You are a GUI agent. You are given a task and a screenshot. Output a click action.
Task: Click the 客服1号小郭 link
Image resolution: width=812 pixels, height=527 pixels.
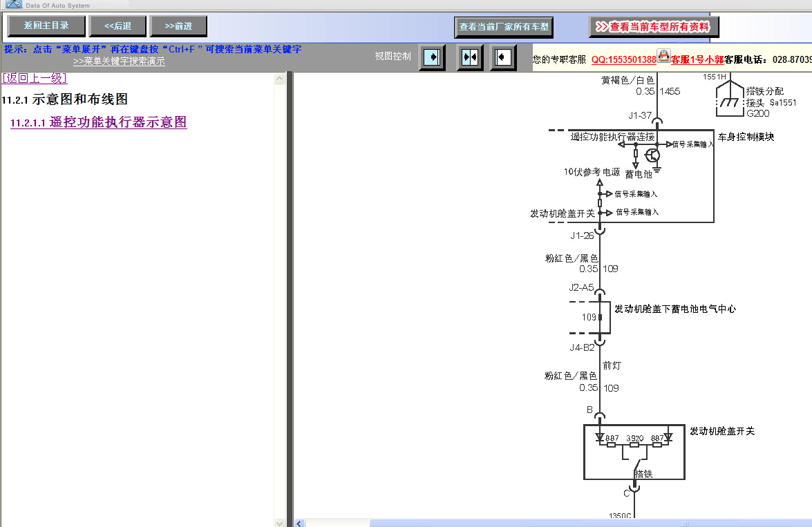coord(697,59)
